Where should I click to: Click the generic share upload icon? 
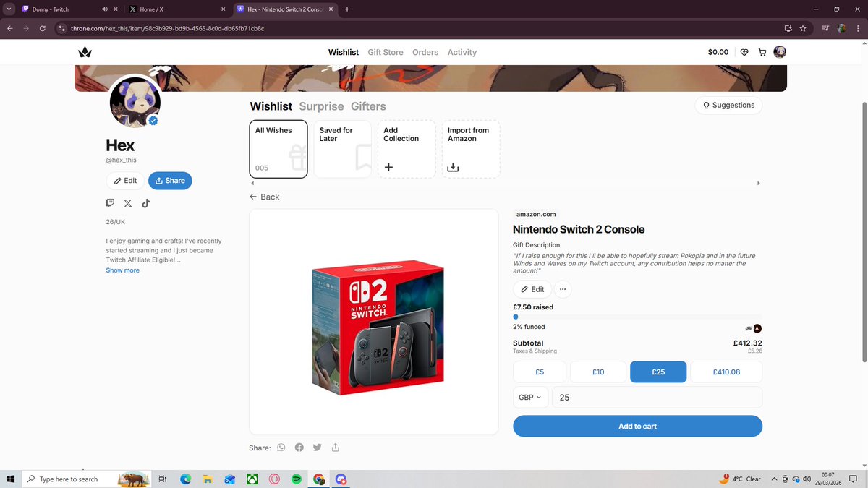click(x=336, y=448)
